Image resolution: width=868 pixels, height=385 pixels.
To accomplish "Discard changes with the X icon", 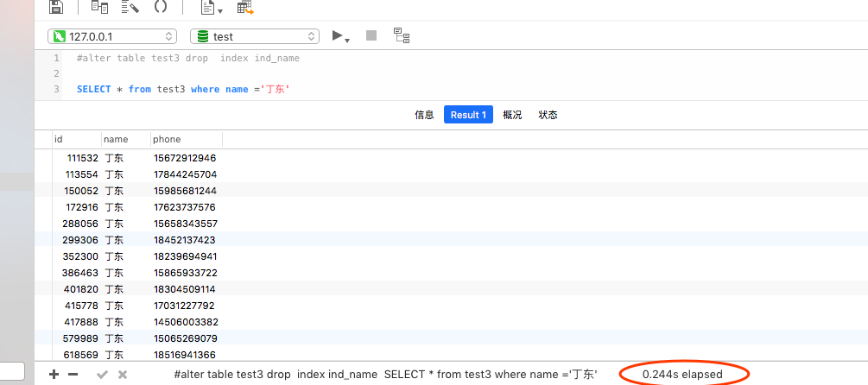I will point(123,375).
